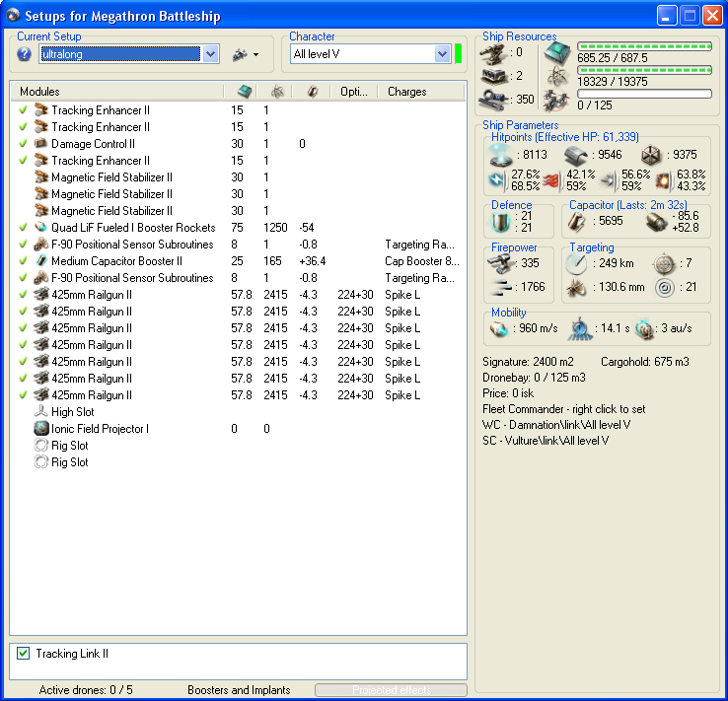This screenshot has width=728, height=701.
Task: Click the turret hardpoints icon in Ship Resources
Action: click(492, 54)
